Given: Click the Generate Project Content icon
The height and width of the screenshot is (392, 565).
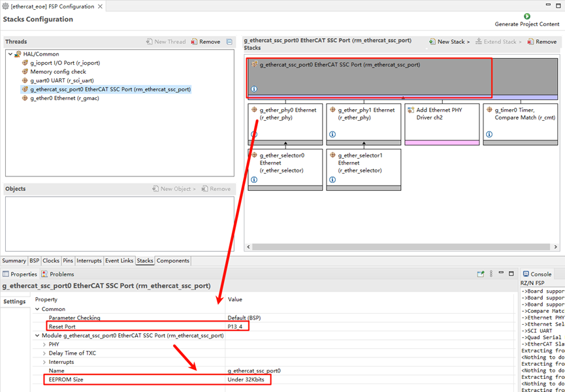Looking at the screenshot, I should point(527,16).
